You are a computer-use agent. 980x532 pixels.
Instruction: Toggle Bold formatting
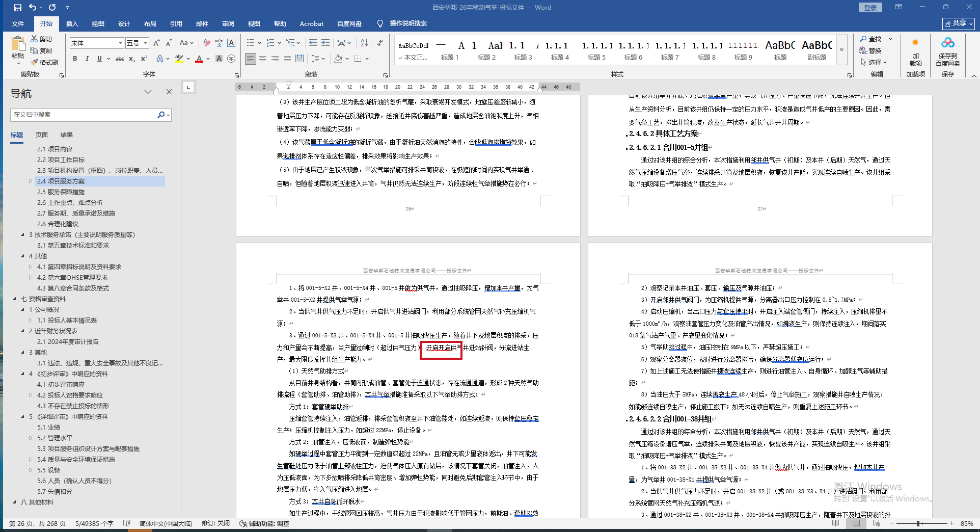click(x=75, y=59)
